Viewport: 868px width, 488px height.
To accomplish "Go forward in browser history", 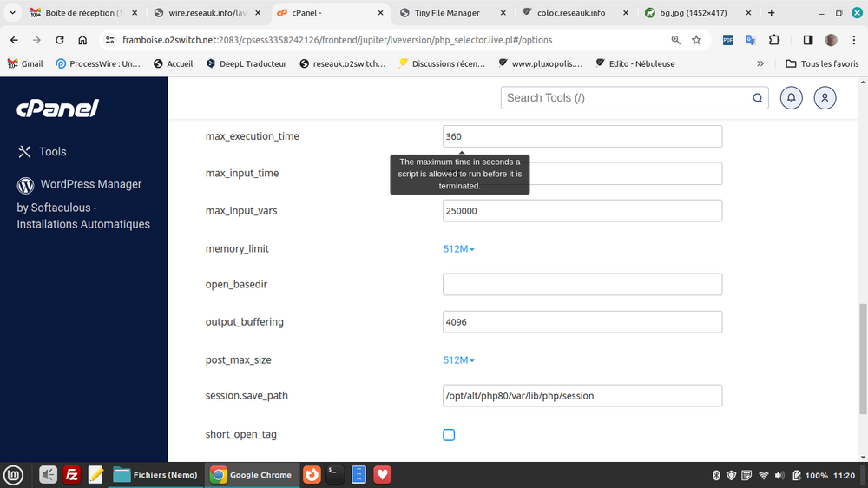I will [x=36, y=40].
